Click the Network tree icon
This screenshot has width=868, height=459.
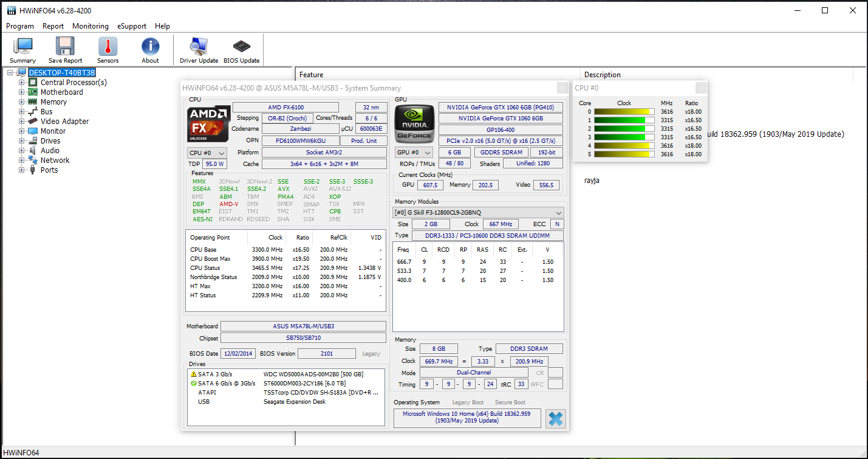[33, 160]
